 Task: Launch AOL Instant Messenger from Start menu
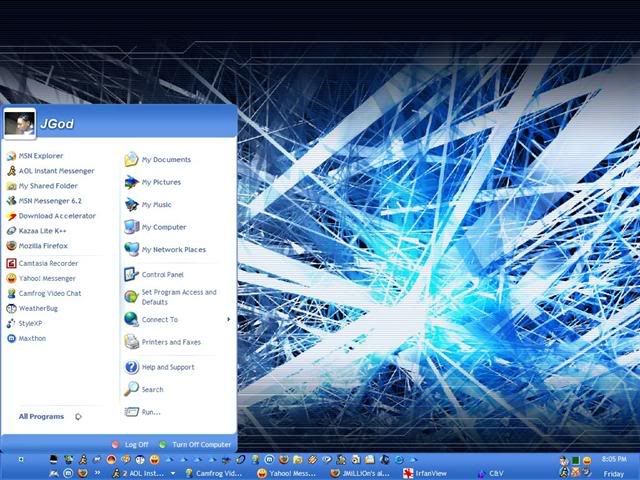51,171
